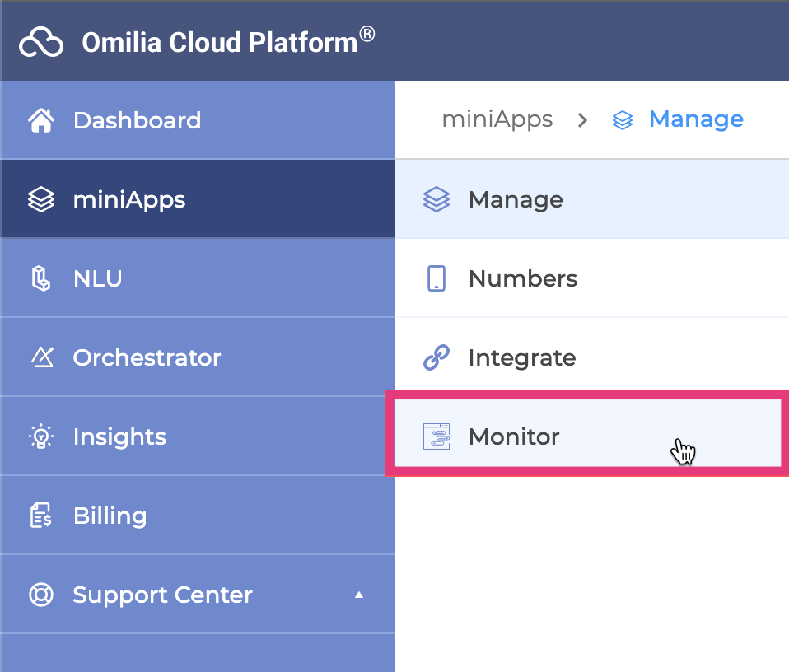Go to the Dashboard text label in the sidebar
Screen dimensions: 789x672
click(x=137, y=120)
